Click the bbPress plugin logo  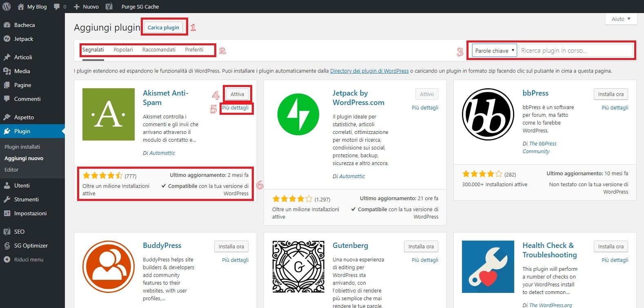coord(488,114)
